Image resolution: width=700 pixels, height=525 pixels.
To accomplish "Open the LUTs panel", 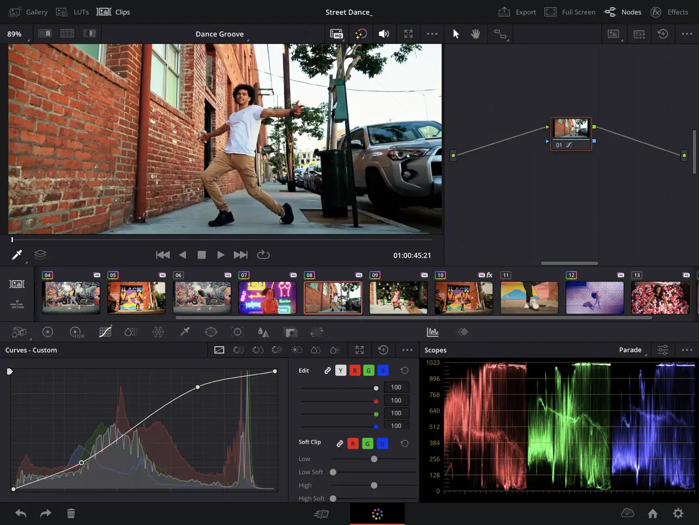I will pyautogui.click(x=72, y=12).
